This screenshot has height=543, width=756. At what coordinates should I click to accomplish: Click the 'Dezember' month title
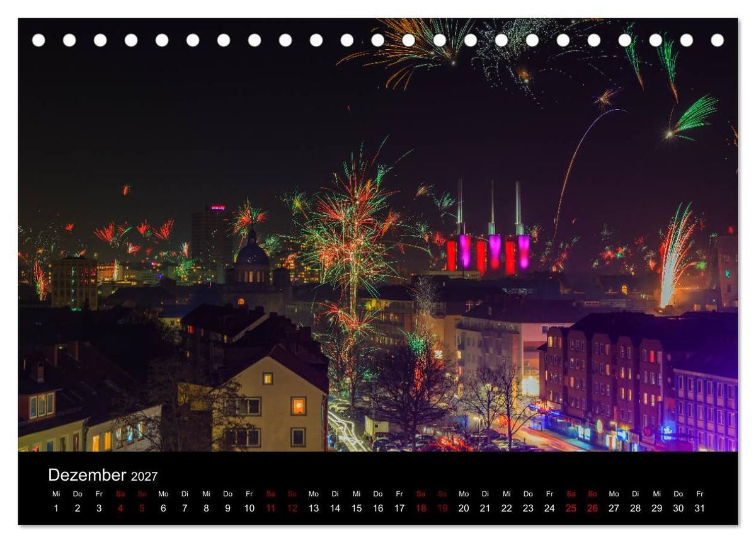click(87, 475)
